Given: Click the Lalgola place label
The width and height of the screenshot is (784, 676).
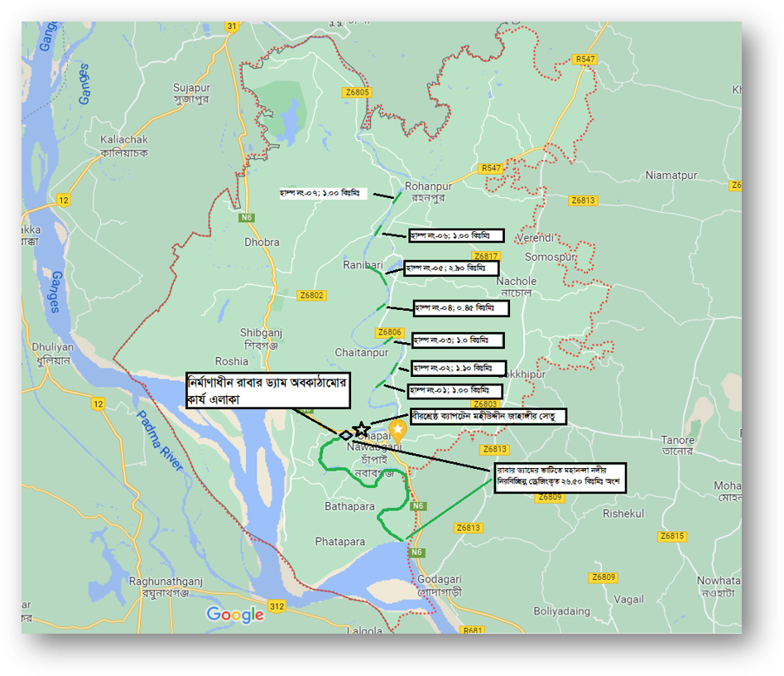Looking at the screenshot, I should (364, 630).
